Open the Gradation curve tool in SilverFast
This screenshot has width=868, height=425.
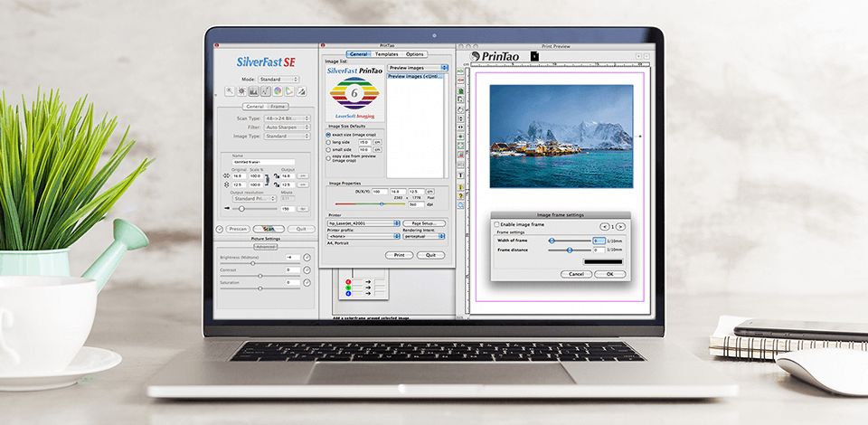266,91
